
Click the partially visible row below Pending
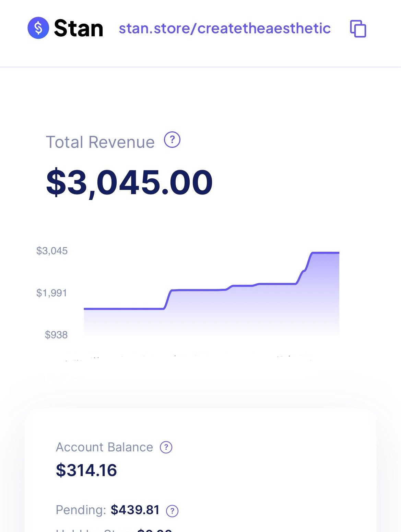(x=113, y=530)
